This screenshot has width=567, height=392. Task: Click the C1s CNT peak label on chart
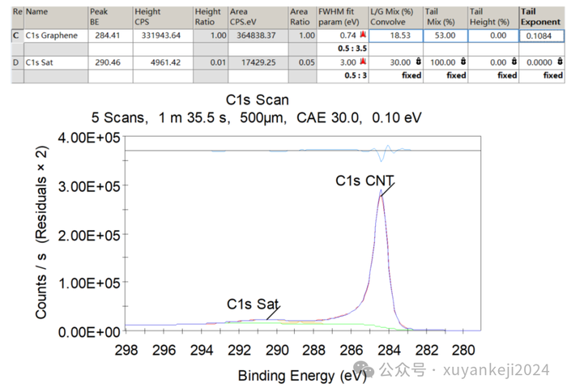click(x=364, y=181)
